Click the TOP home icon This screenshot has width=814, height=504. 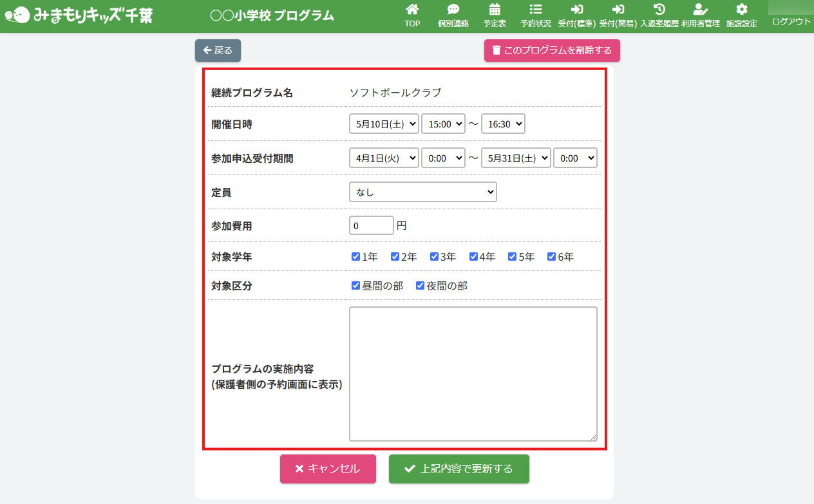point(412,10)
